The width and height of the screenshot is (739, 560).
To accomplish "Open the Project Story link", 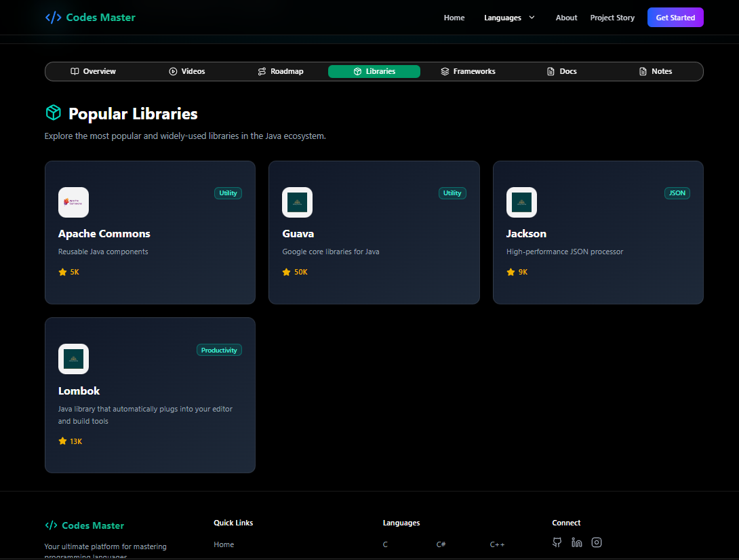I will pyautogui.click(x=612, y=18).
